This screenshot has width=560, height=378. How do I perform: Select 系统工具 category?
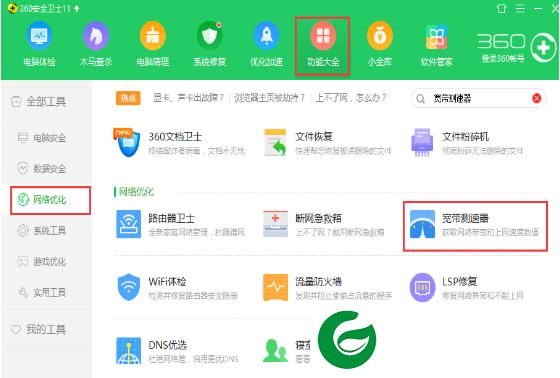point(46,230)
